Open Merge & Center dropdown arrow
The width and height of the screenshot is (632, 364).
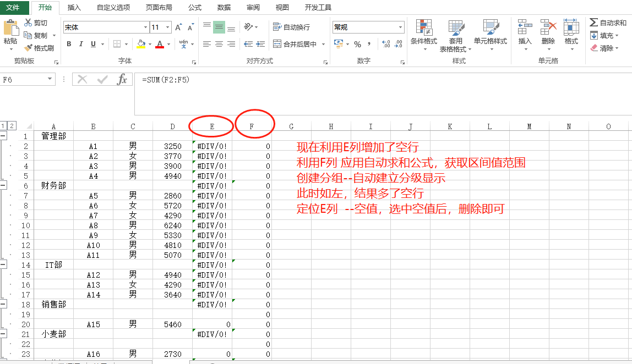[x=323, y=44]
